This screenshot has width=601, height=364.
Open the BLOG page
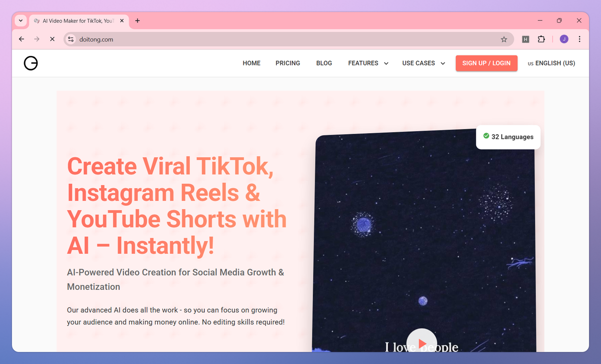[324, 63]
